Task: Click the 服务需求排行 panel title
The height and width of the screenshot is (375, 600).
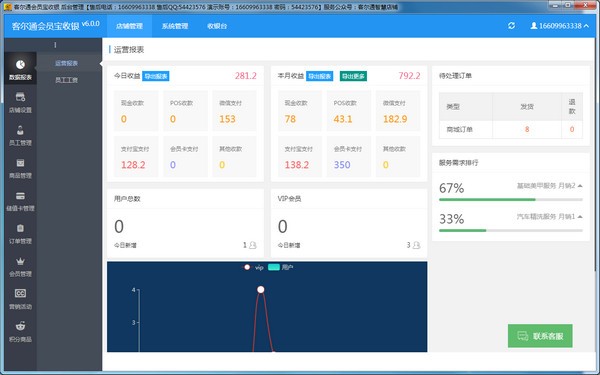Action: click(x=458, y=163)
